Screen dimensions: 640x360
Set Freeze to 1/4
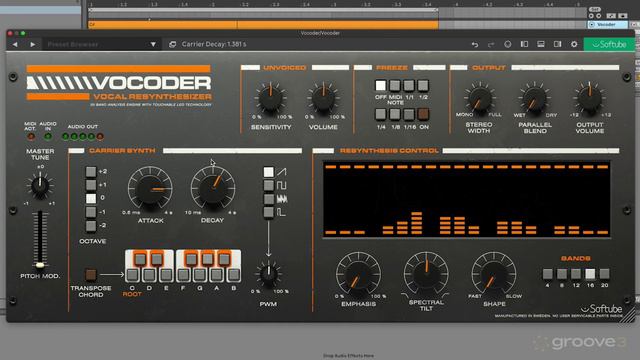380,114
